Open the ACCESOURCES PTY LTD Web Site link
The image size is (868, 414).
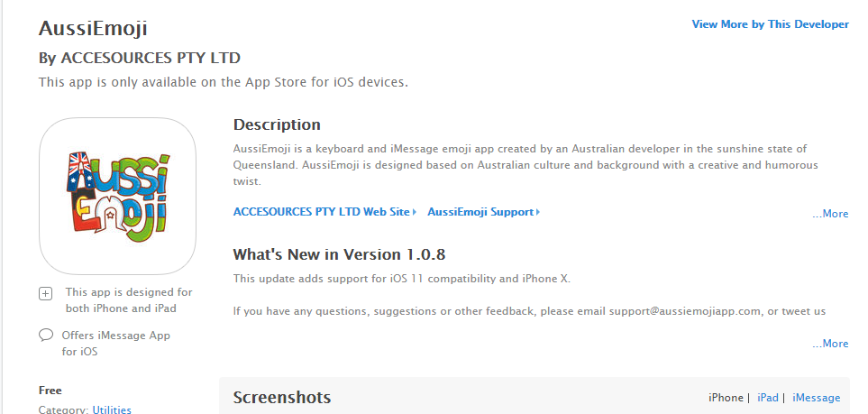pos(322,212)
